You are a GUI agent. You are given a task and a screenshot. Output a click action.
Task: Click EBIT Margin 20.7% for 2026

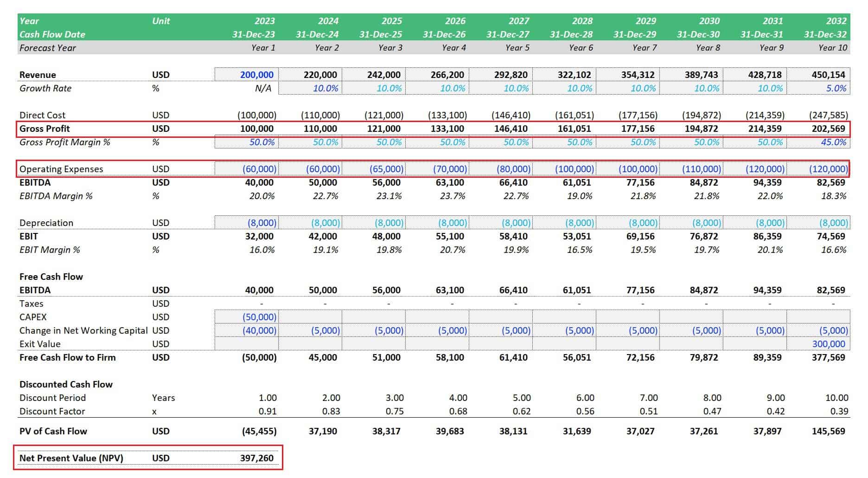[452, 250]
